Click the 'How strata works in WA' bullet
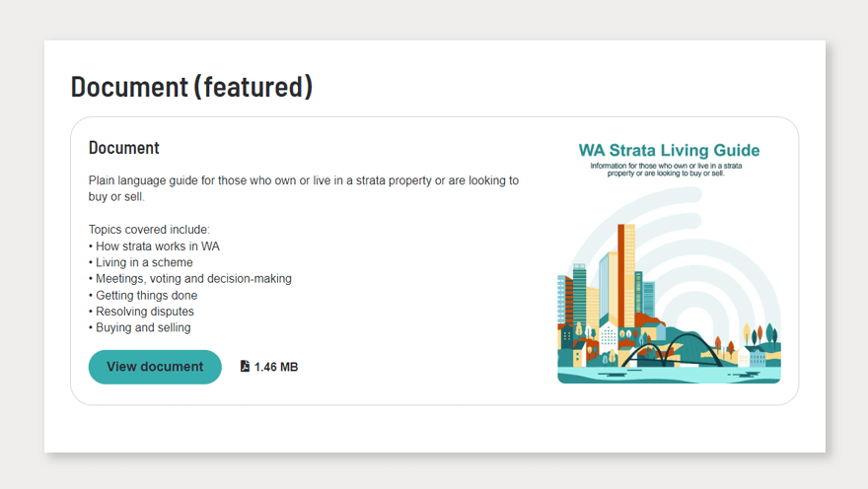 pos(158,246)
